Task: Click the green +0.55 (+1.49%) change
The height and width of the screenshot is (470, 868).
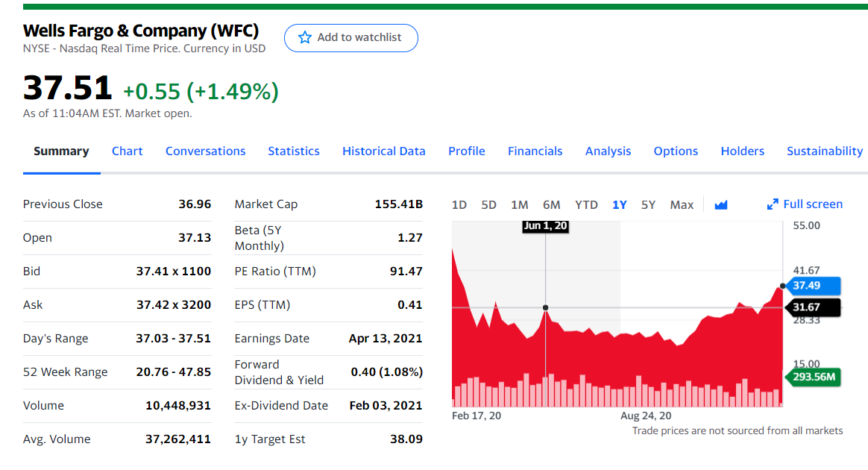Action: (x=201, y=91)
